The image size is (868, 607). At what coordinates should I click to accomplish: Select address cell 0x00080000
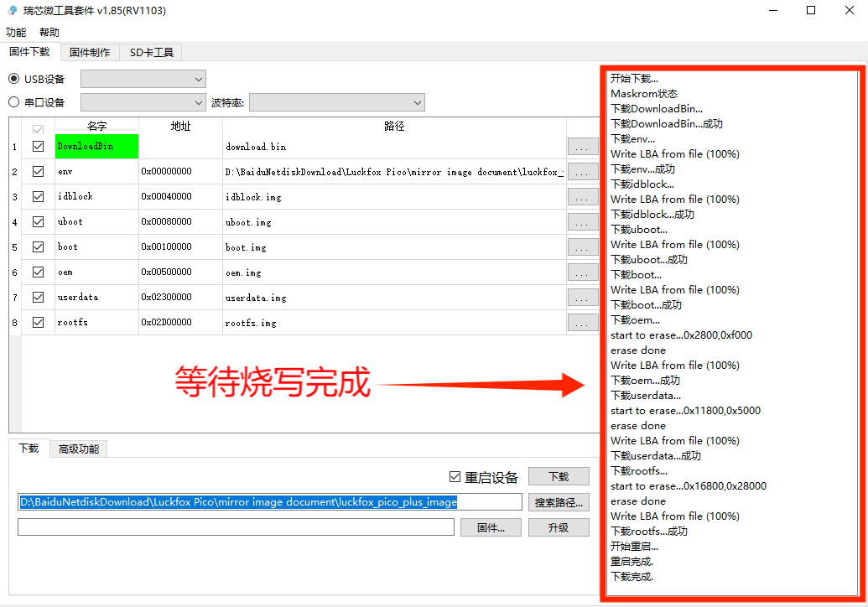pyautogui.click(x=180, y=222)
